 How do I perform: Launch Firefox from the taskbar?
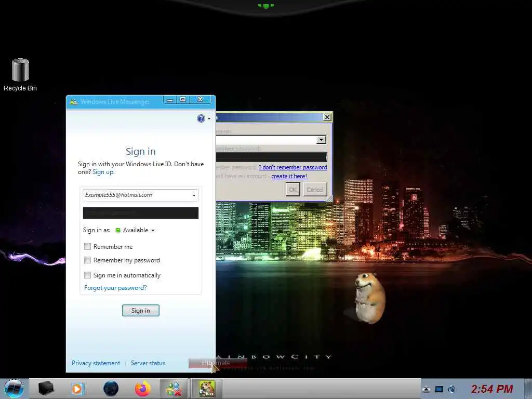tap(143, 389)
